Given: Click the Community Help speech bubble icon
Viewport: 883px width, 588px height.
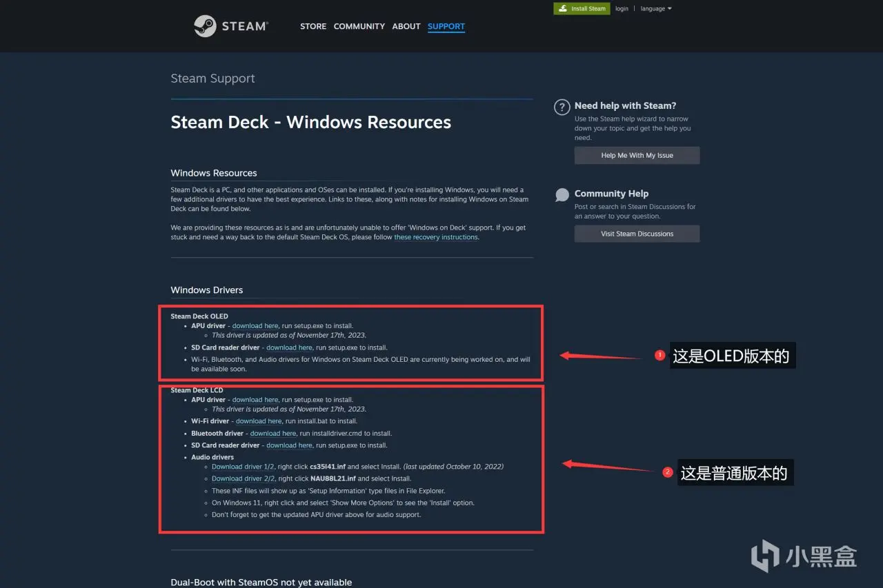Looking at the screenshot, I should 562,195.
